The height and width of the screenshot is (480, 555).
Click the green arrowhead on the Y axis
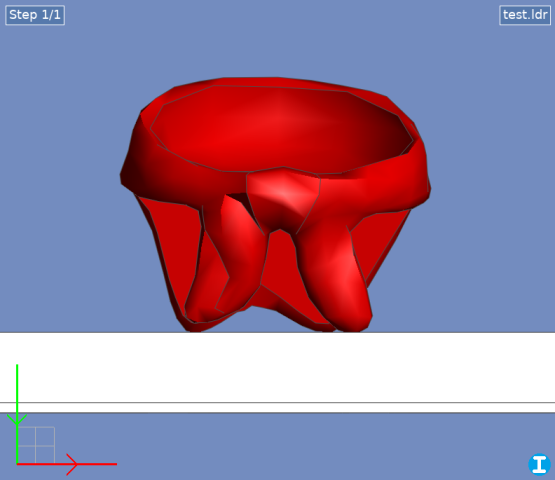(17, 419)
